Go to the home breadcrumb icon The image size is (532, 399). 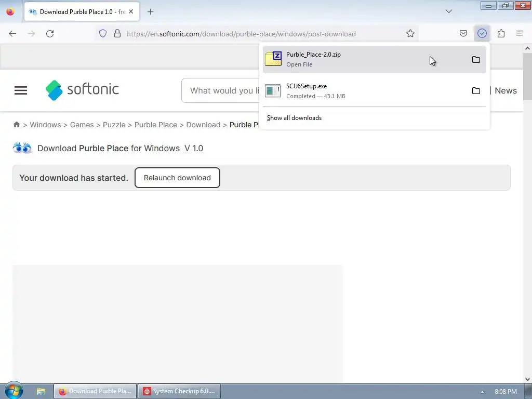pos(16,125)
